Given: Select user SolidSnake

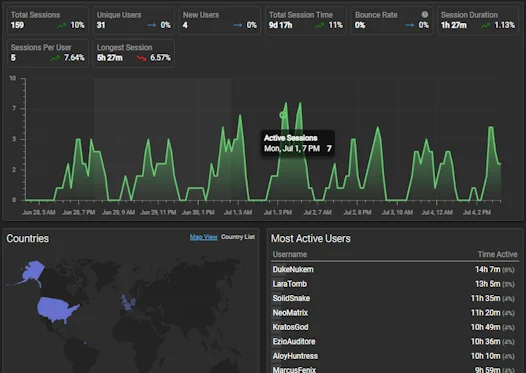Looking at the screenshot, I should click(291, 298).
